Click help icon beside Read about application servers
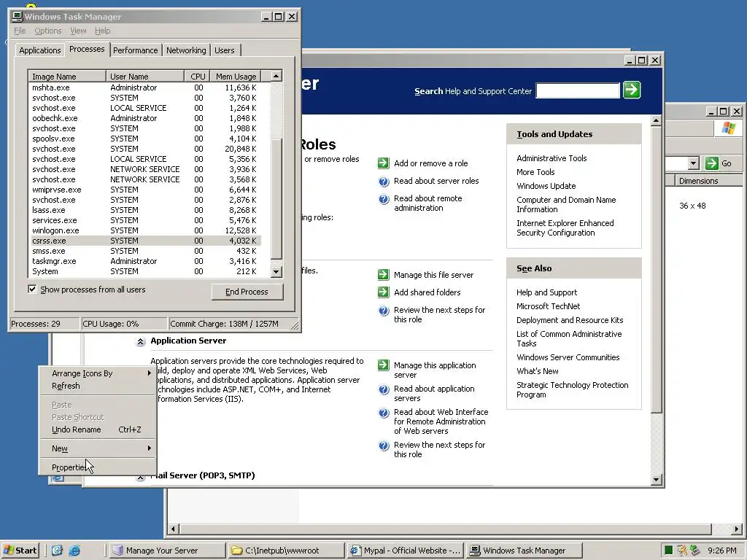This screenshot has height=560, width=747. click(x=384, y=389)
